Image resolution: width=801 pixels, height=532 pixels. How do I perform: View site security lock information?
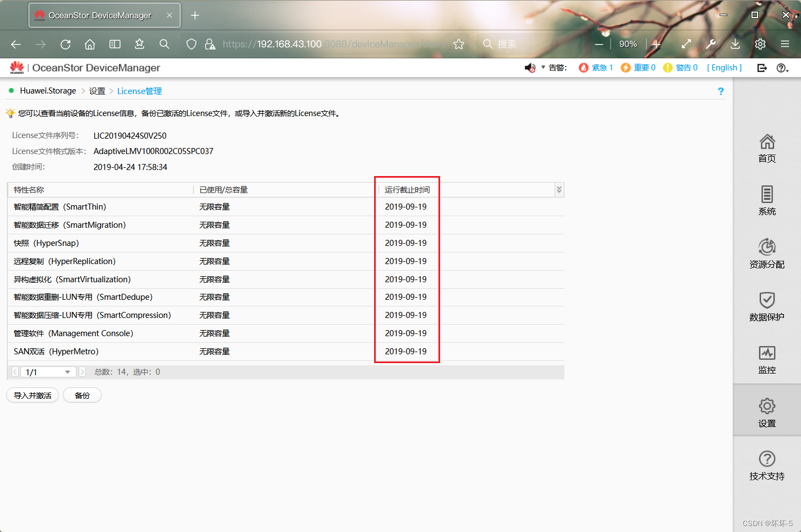click(210, 44)
